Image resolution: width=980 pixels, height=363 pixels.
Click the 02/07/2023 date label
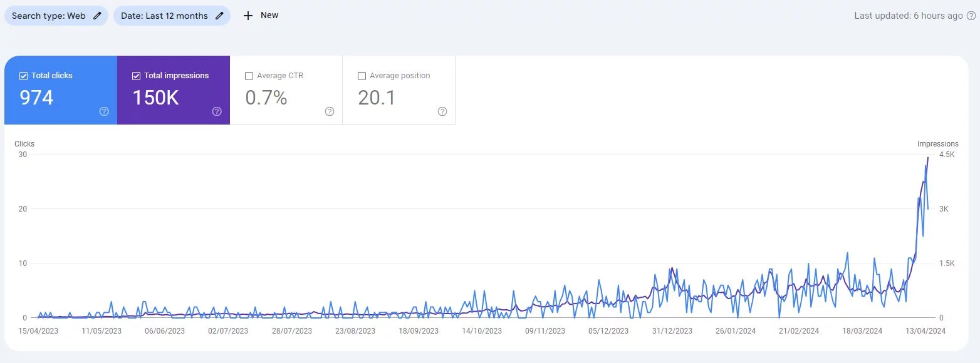pyautogui.click(x=228, y=331)
